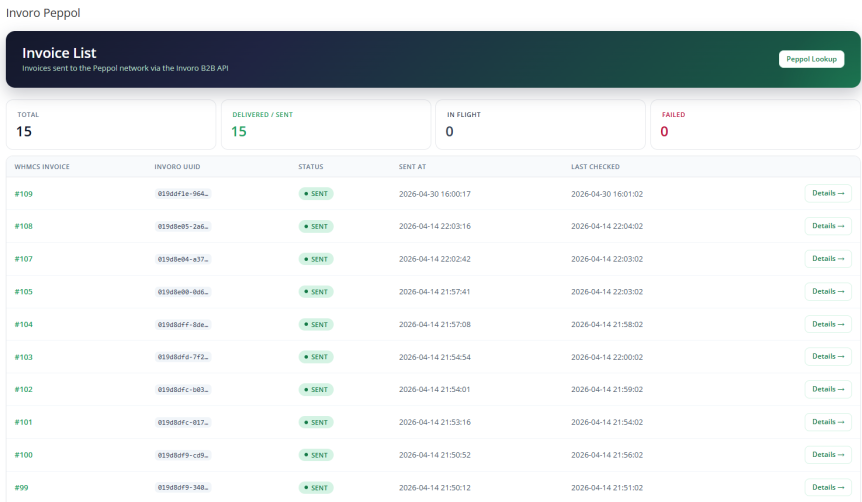Open Details for invoice #104
862x502 pixels.
828,324
